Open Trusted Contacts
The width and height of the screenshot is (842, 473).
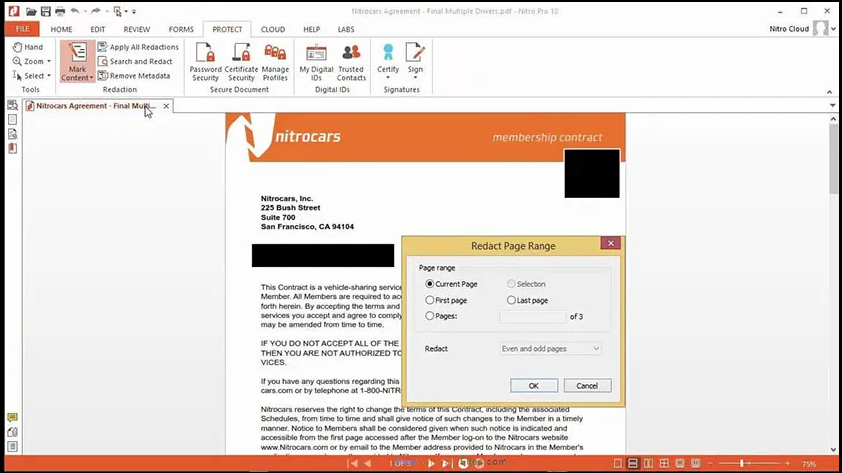click(x=351, y=61)
